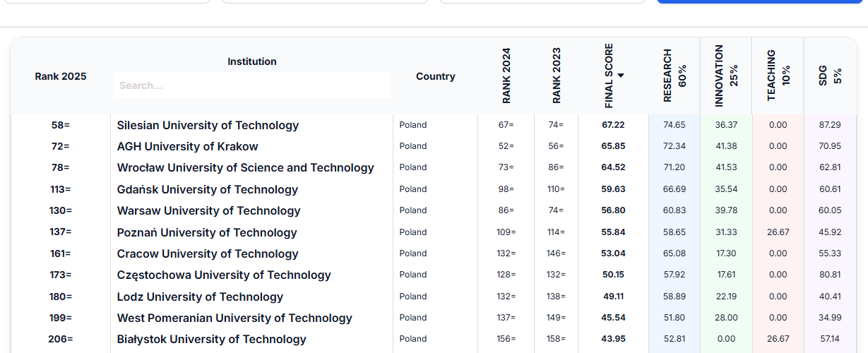This screenshot has width=868, height=353.
Task: Click the blue button at top right
Action: (762, 1)
